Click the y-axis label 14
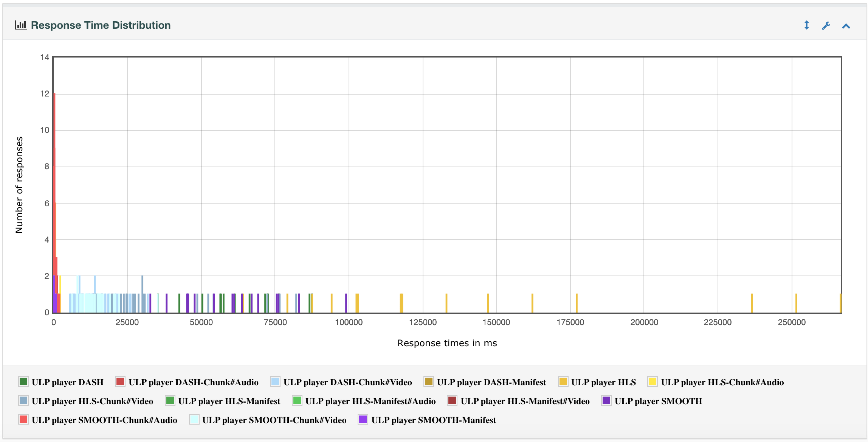This screenshot has width=868, height=442. tap(45, 58)
